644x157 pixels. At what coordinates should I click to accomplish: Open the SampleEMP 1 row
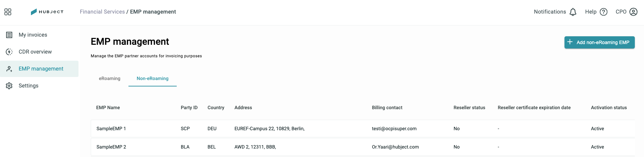pyautogui.click(x=363, y=129)
